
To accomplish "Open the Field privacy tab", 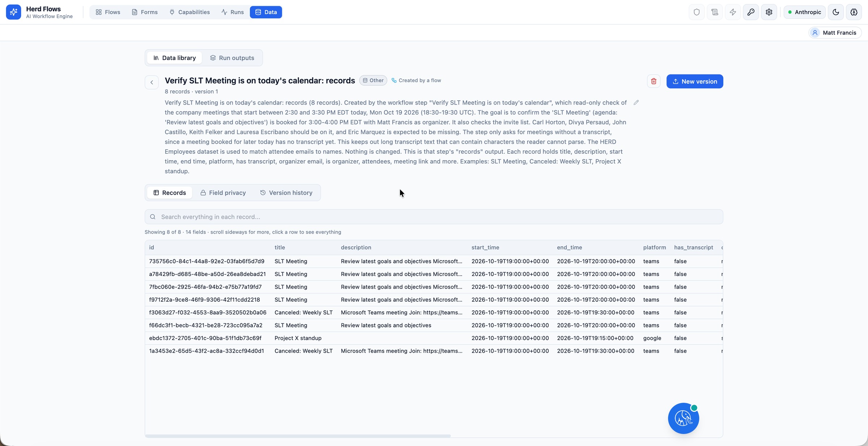I will coord(223,193).
